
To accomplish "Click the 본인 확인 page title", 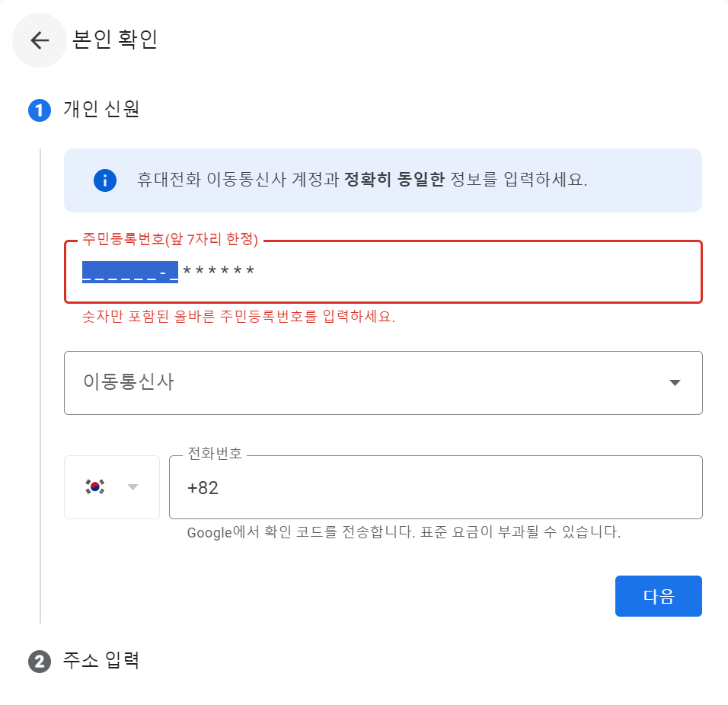I will click(115, 39).
